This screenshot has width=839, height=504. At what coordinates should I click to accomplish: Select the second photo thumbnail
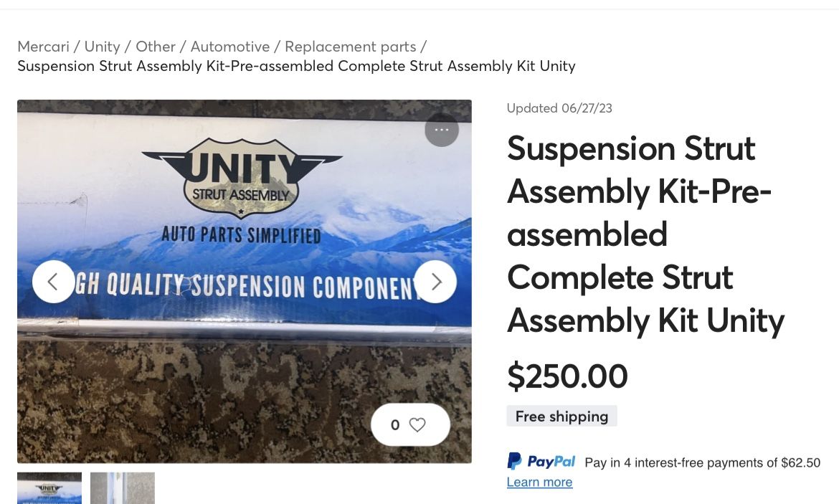(x=123, y=488)
